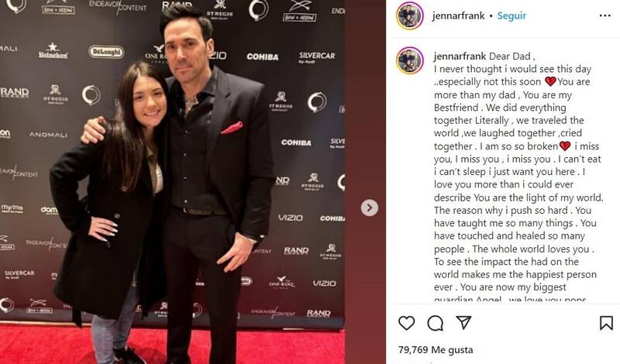Click the guardian Angel line in caption
Screen dimensions: 620x364
[x=510, y=299]
